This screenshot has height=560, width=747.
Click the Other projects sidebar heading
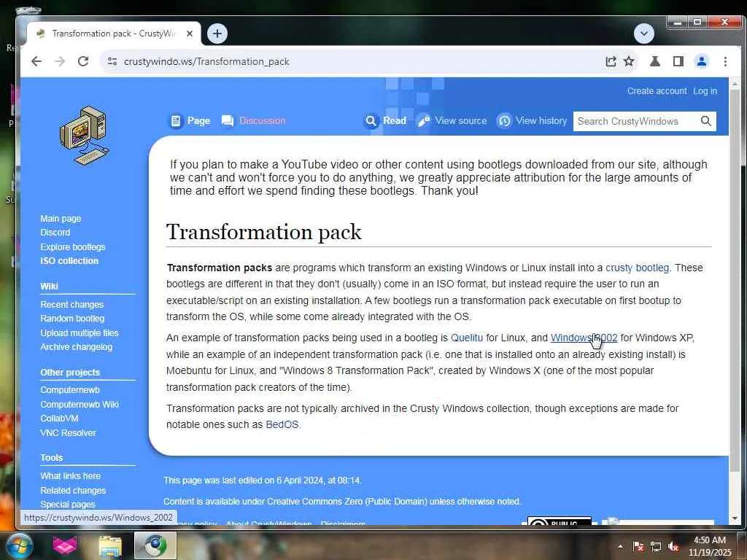[x=70, y=373]
